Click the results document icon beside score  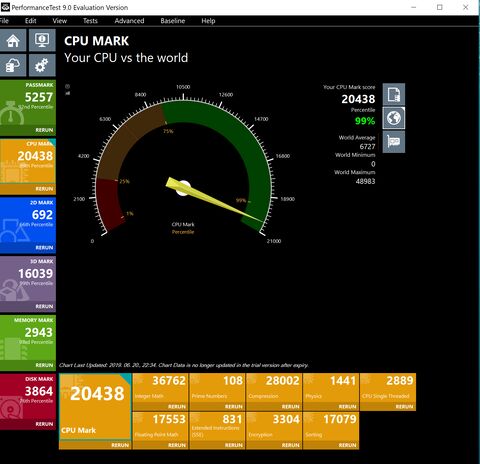click(394, 95)
